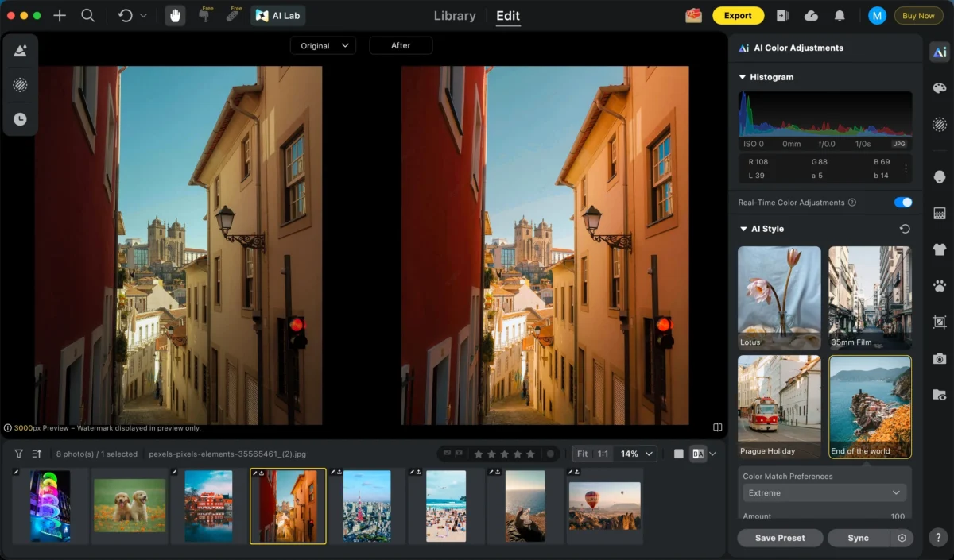Toggle the before/after compare view button

[698, 454]
